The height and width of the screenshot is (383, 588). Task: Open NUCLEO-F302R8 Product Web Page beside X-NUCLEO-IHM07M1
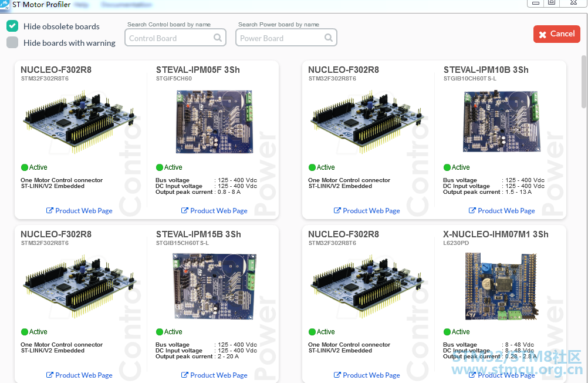point(367,375)
